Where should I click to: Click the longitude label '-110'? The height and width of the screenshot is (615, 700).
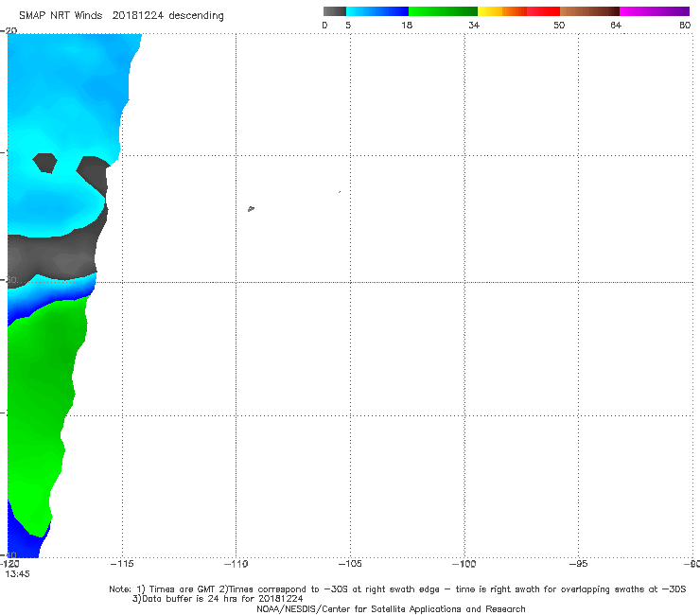point(236,564)
